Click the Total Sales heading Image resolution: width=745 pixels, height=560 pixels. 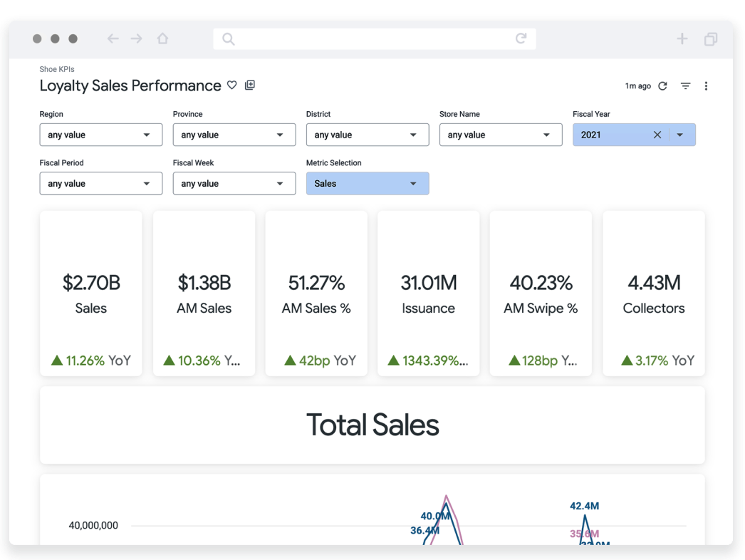point(373,425)
